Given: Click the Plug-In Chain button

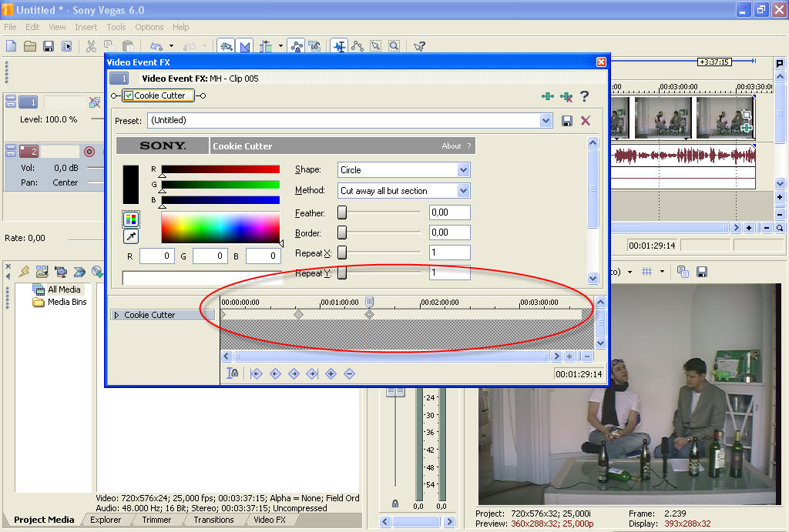Looking at the screenshot, I should (x=548, y=96).
